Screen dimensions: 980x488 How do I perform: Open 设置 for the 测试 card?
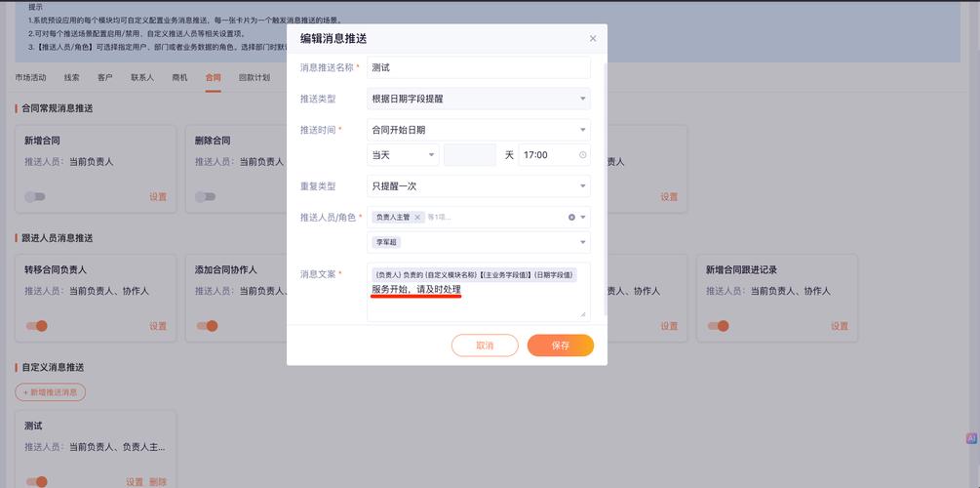click(x=135, y=482)
